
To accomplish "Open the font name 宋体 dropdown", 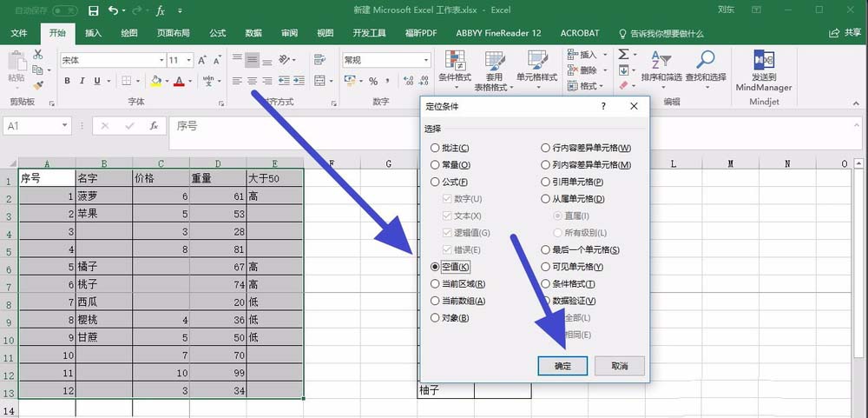I will (161, 60).
